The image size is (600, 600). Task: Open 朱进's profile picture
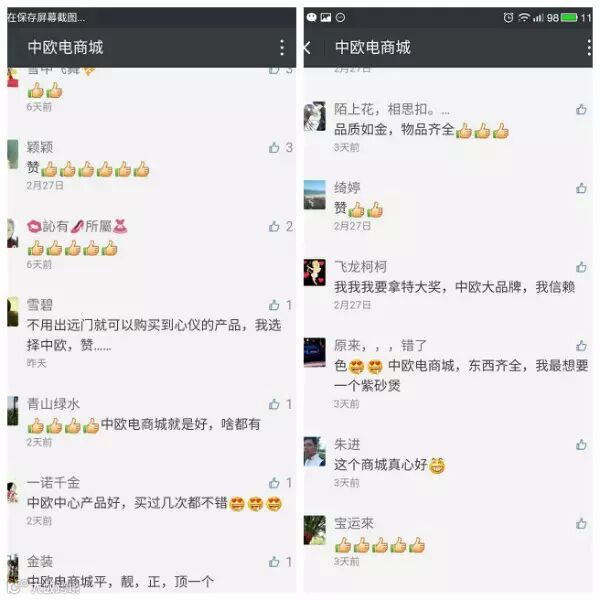tap(315, 452)
